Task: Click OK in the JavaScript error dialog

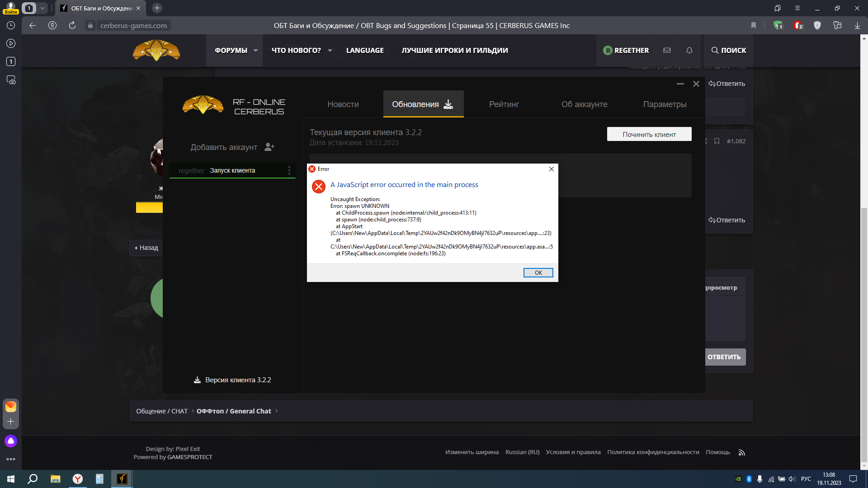Action: [538, 272]
